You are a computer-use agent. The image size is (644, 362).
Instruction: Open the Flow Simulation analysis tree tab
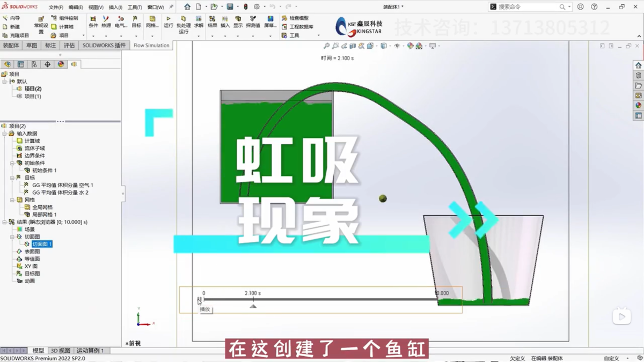[x=74, y=64]
